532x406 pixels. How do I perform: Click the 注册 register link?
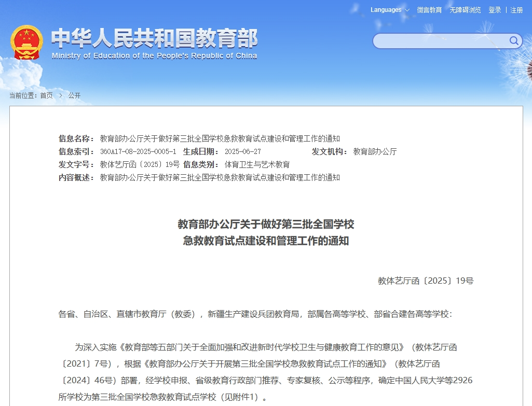click(x=516, y=10)
